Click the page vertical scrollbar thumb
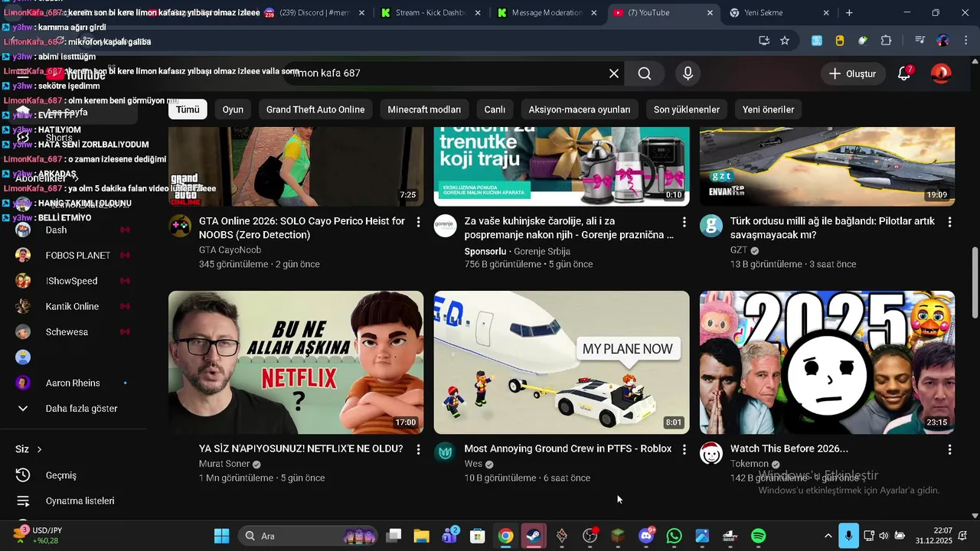The width and height of the screenshot is (980, 551). point(975,282)
